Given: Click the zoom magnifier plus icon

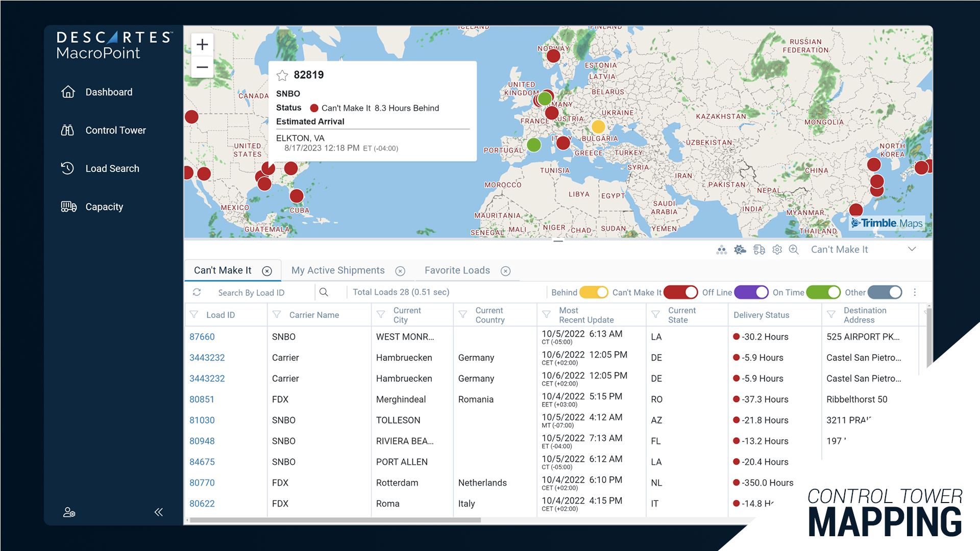Looking at the screenshot, I should [794, 249].
